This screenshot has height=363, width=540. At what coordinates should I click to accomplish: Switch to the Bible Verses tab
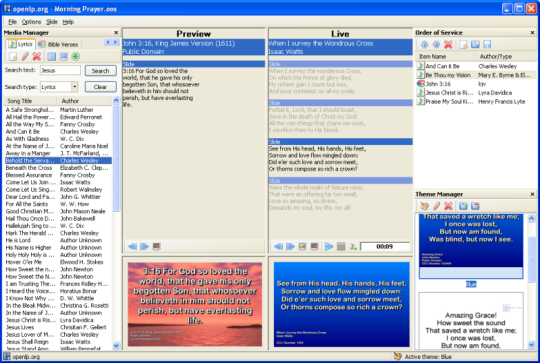pyautogui.click(x=58, y=44)
